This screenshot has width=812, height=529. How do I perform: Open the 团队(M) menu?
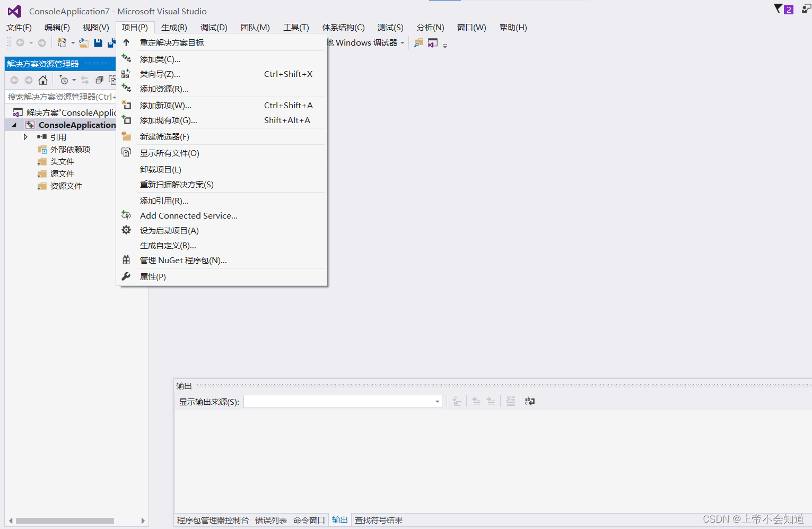255,27
